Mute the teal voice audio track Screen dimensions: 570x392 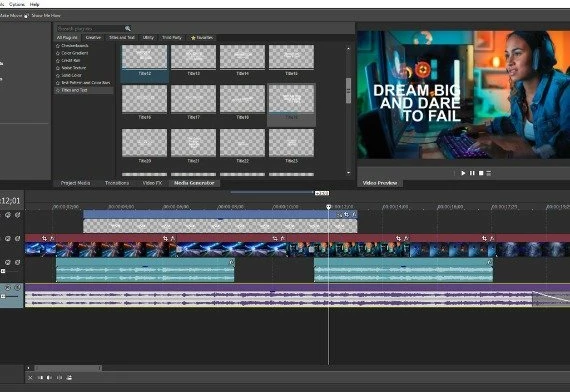(8, 262)
